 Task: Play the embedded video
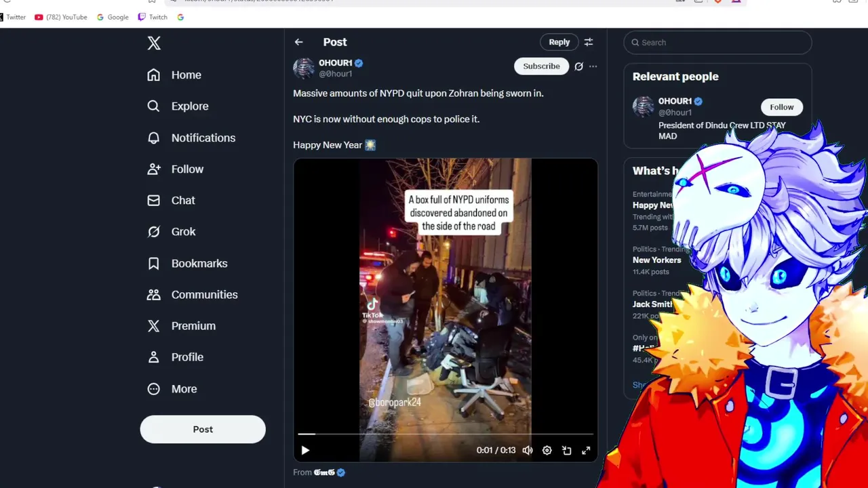click(x=305, y=450)
